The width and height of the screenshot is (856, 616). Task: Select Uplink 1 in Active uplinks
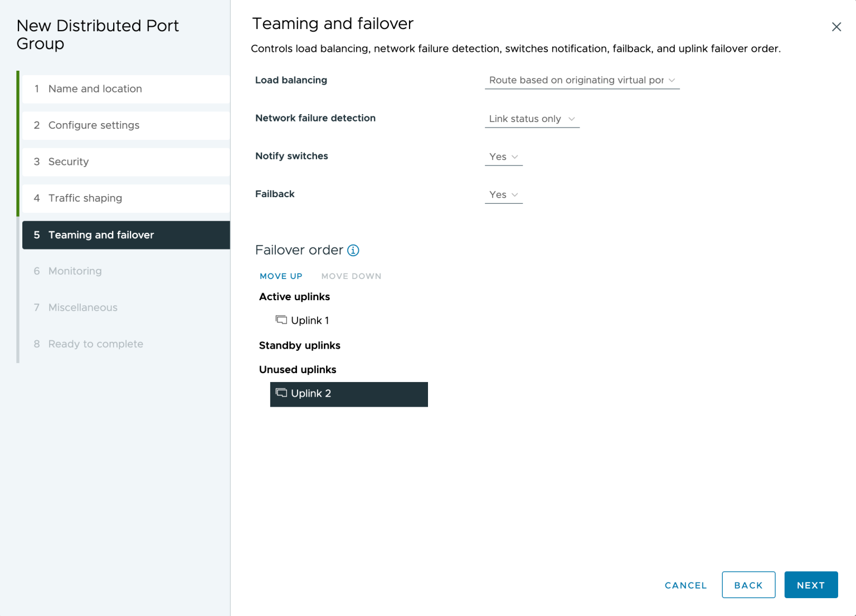310,321
